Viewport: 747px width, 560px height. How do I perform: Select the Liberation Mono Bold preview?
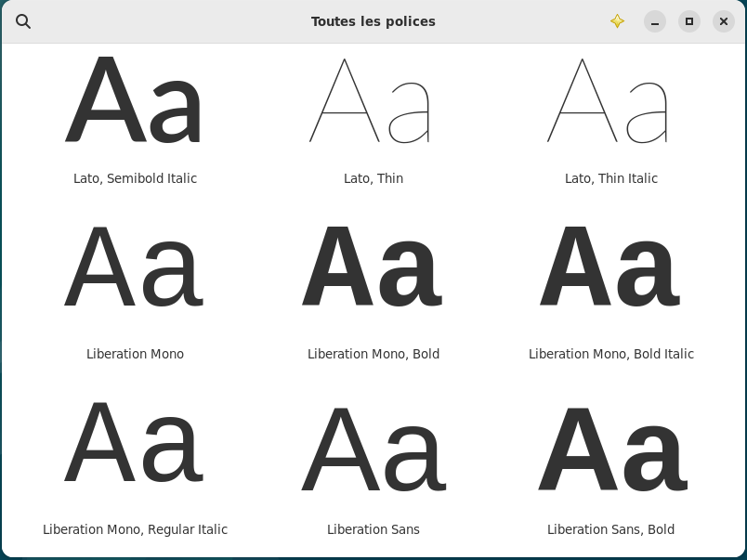[x=373, y=267]
